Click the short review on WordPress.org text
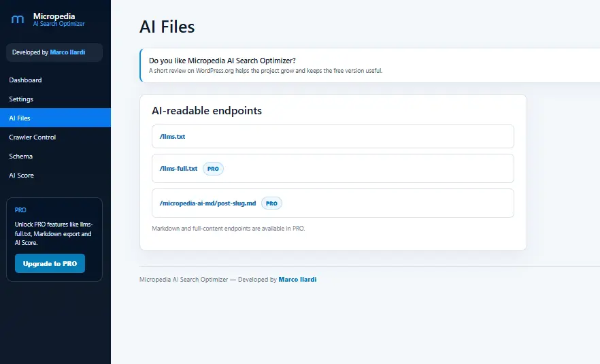This screenshot has width=600, height=364. [x=265, y=71]
